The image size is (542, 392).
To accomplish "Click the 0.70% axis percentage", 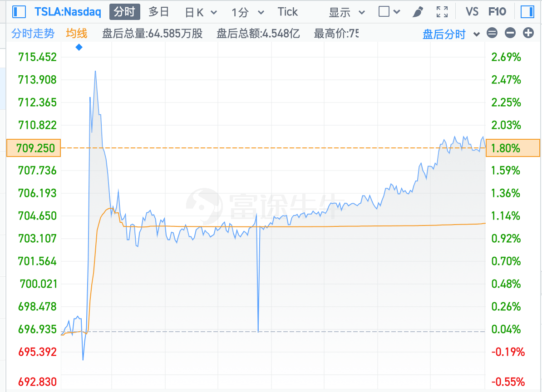I will tap(506, 261).
